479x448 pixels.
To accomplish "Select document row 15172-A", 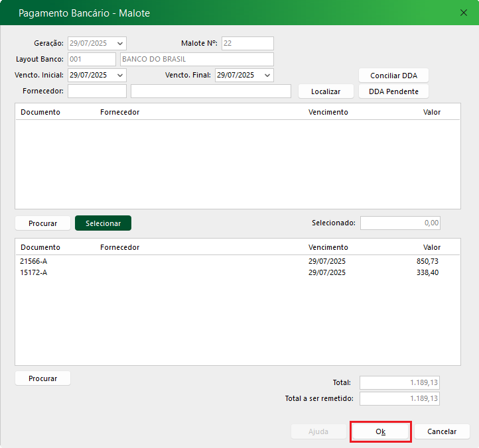I will 34,272.
